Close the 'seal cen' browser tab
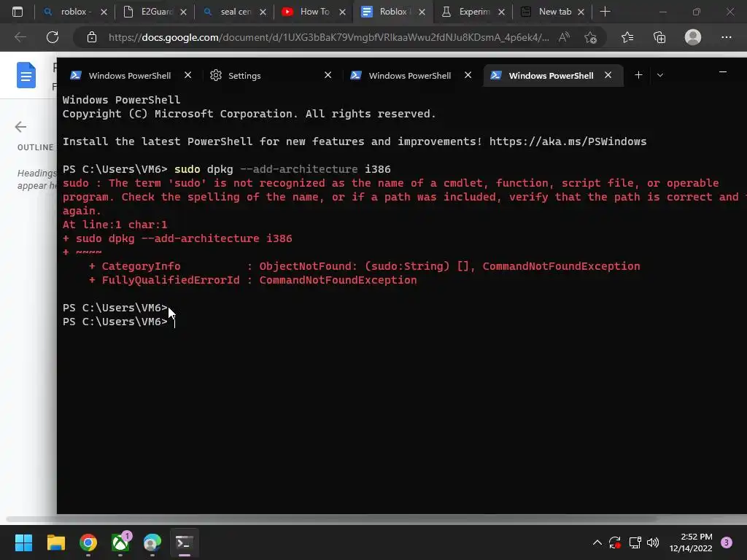747x560 pixels. (263, 12)
